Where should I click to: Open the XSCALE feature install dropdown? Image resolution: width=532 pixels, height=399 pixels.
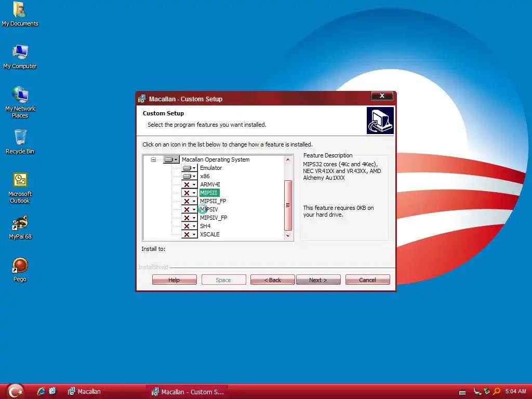189,234
